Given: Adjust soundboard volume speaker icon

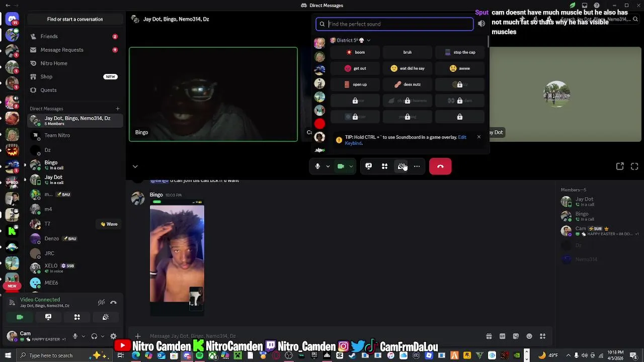Looking at the screenshot, I should pyautogui.click(x=481, y=24).
